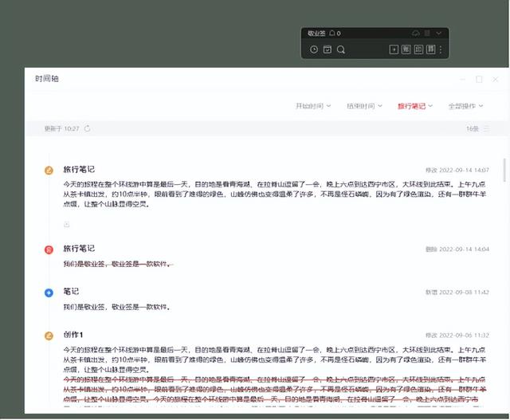Image resolution: width=510 pixels, height=420 pixels.
Task: Click the add-note plus square icon in 敬业签 widget
Action: 394,49
